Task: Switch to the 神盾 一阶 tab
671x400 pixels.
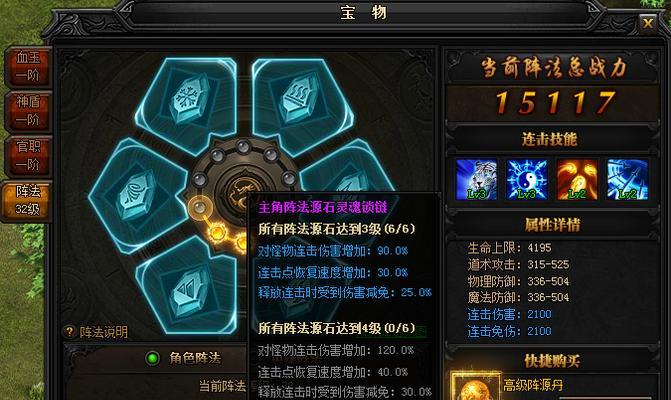Action: (x=27, y=111)
